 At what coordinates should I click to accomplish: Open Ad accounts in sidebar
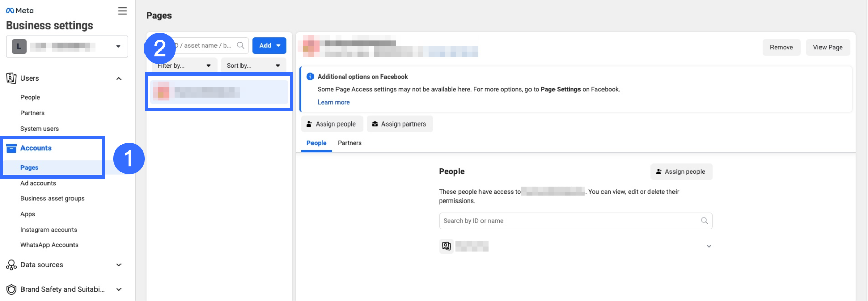38,183
